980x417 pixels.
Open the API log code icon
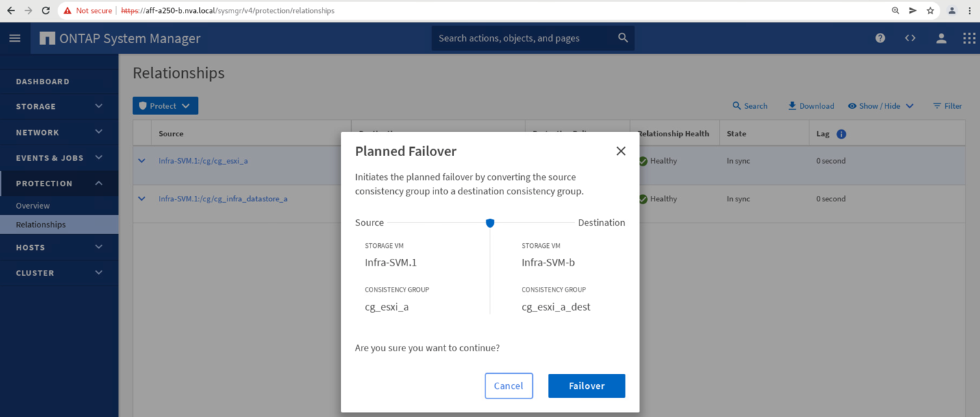[x=910, y=38]
